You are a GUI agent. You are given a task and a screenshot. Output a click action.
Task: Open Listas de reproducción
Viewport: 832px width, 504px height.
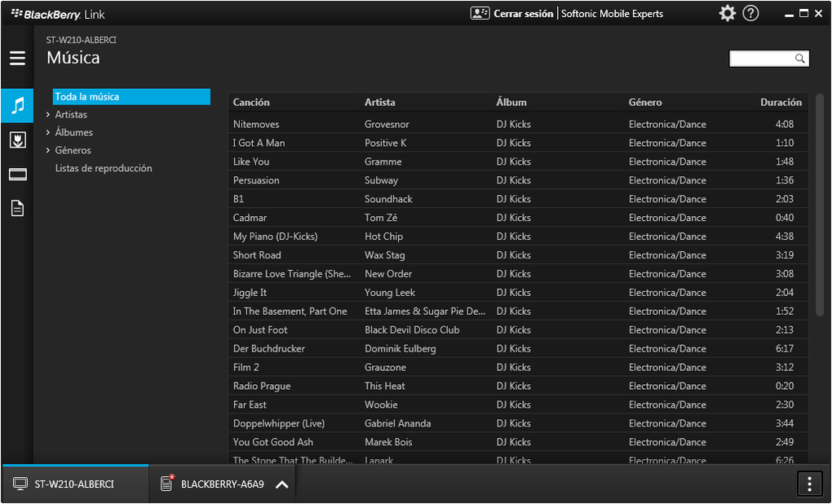pyautogui.click(x=104, y=168)
